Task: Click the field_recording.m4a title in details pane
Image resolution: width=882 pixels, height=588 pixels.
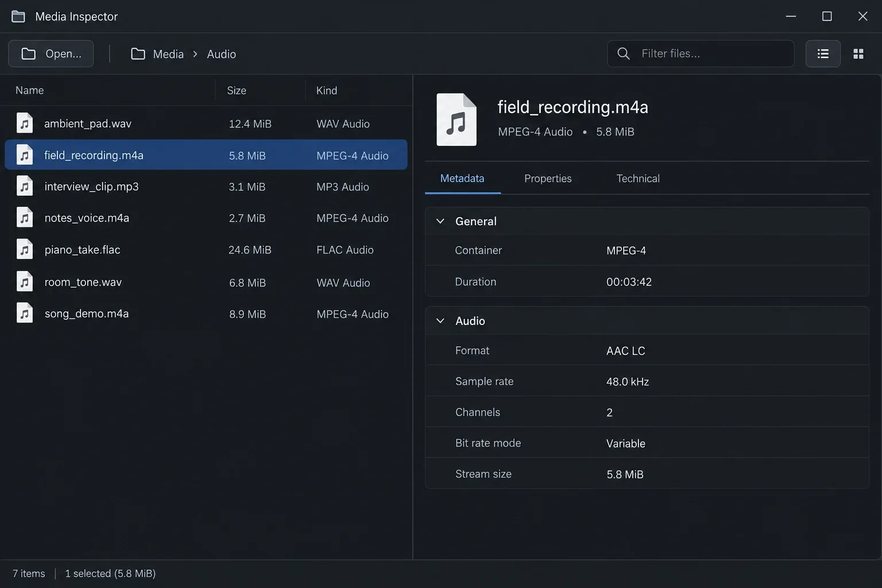Action: (x=572, y=107)
